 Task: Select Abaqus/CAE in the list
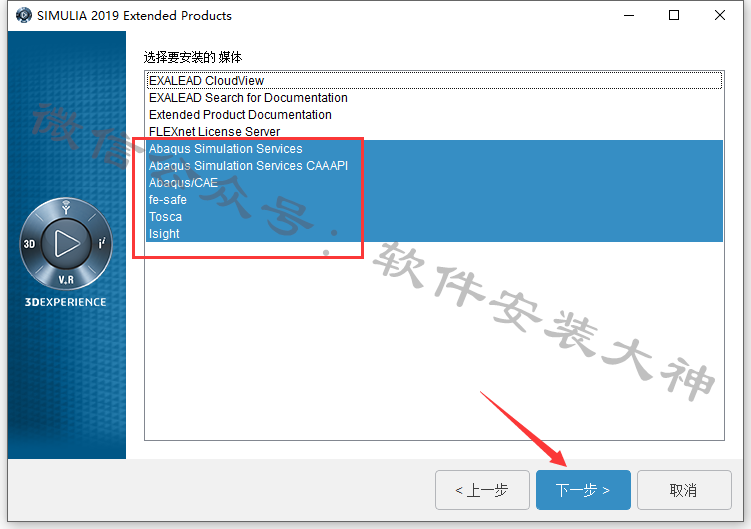tap(434, 183)
